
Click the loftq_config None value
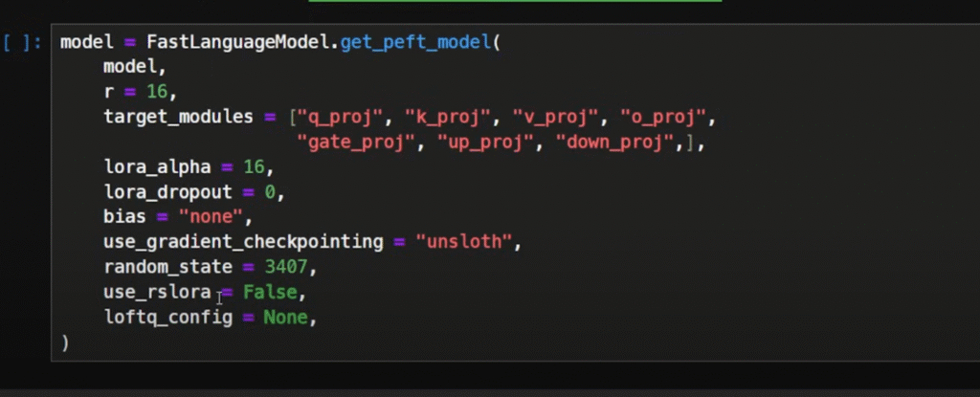pyautogui.click(x=285, y=317)
